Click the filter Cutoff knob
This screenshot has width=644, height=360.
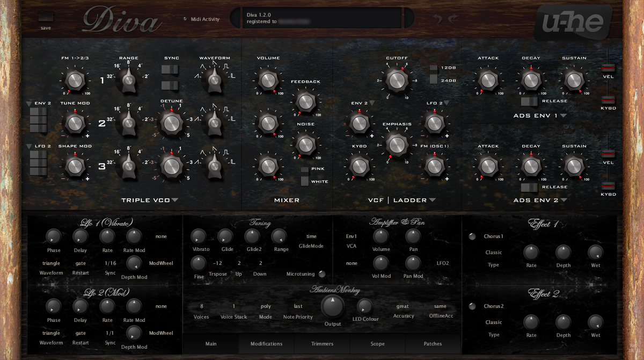pyautogui.click(x=397, y=80)
